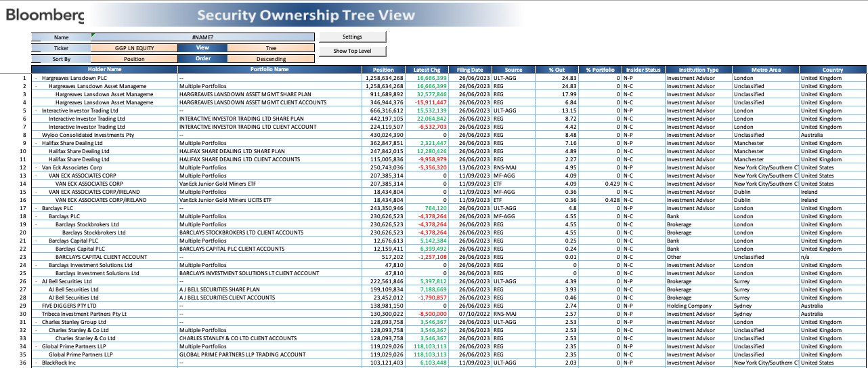868x368 pixels.
Task: Select the GLOBAL PRIME PARTNERS LLP TRADING ACCOUNT cell
Action: point(269,354)
